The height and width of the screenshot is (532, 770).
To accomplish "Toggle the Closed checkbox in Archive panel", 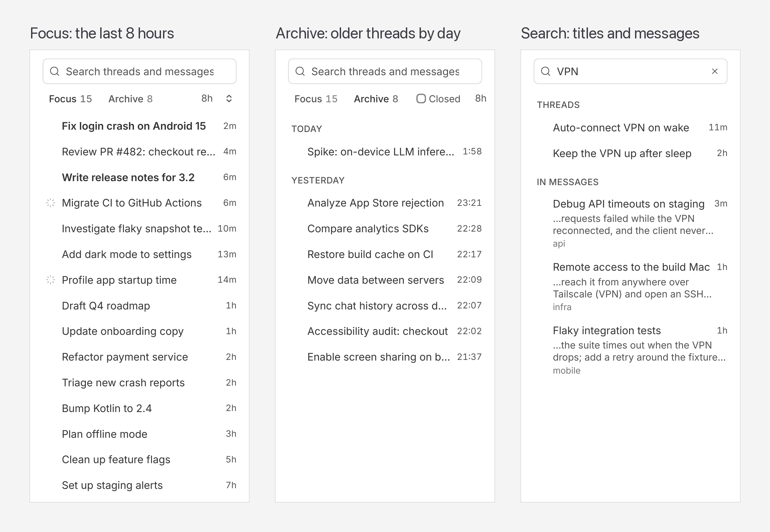I will [x=421, y=99].
